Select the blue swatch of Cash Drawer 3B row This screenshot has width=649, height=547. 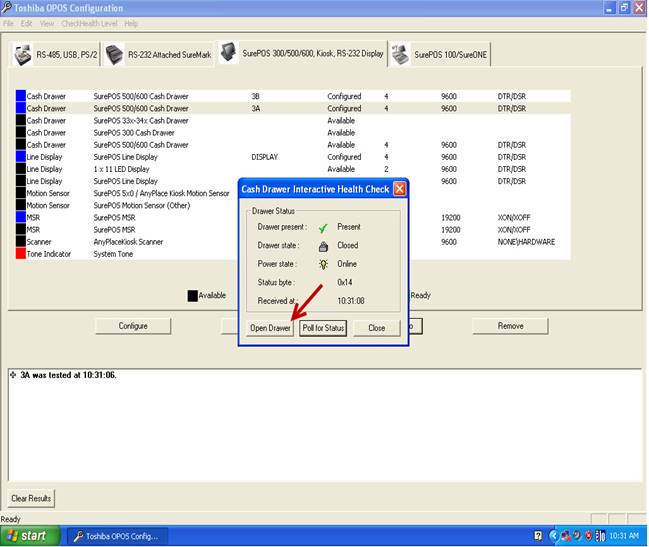point(20,96)
